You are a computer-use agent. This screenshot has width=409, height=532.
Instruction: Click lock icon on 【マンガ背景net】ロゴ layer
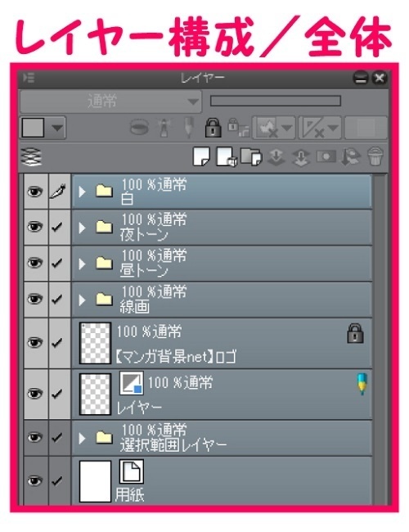point(355,333)
